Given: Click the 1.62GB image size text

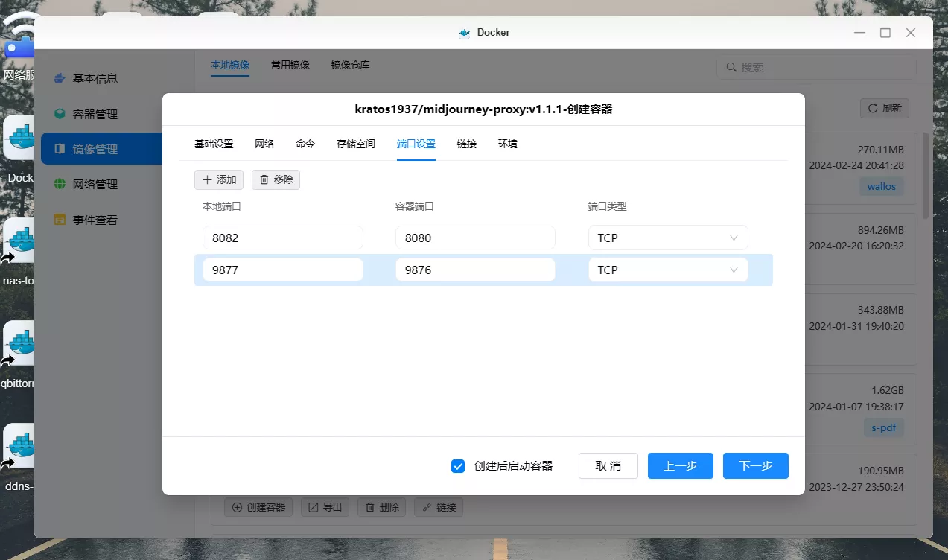Looking at the screenshot, I should point(888,391).
